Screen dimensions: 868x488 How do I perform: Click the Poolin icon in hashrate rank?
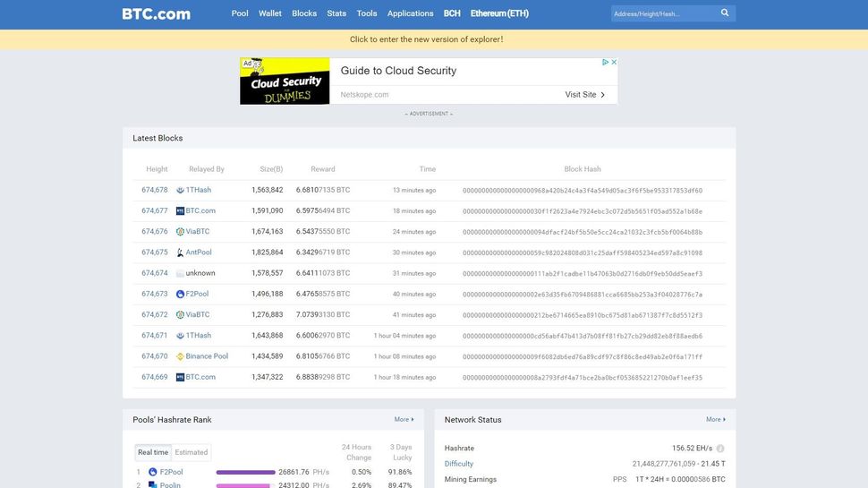coord(153,485)
